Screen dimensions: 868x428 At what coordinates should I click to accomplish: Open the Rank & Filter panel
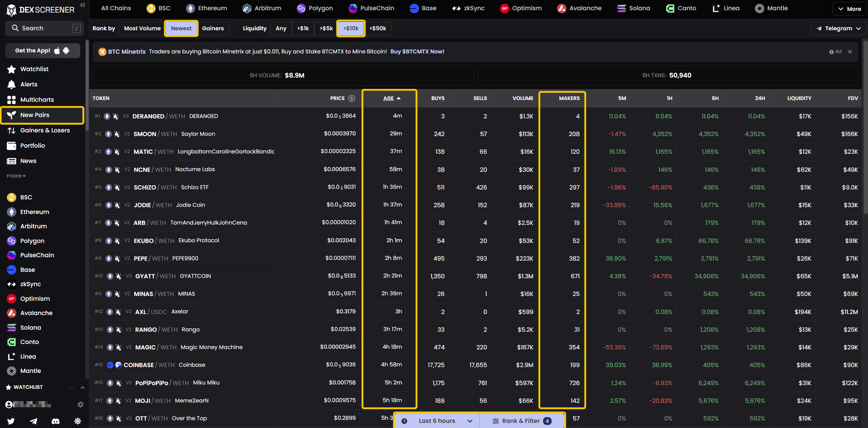click(522, 421)
